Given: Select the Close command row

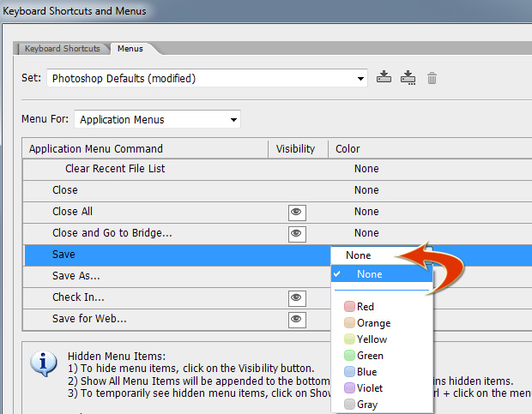Looking at the screenshot, I should click(277, 191).
